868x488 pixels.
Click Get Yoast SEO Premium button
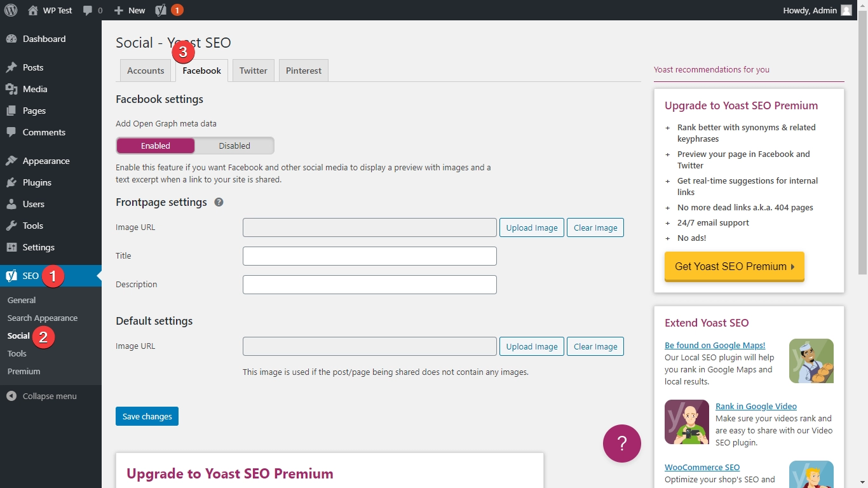coord(735,266)
